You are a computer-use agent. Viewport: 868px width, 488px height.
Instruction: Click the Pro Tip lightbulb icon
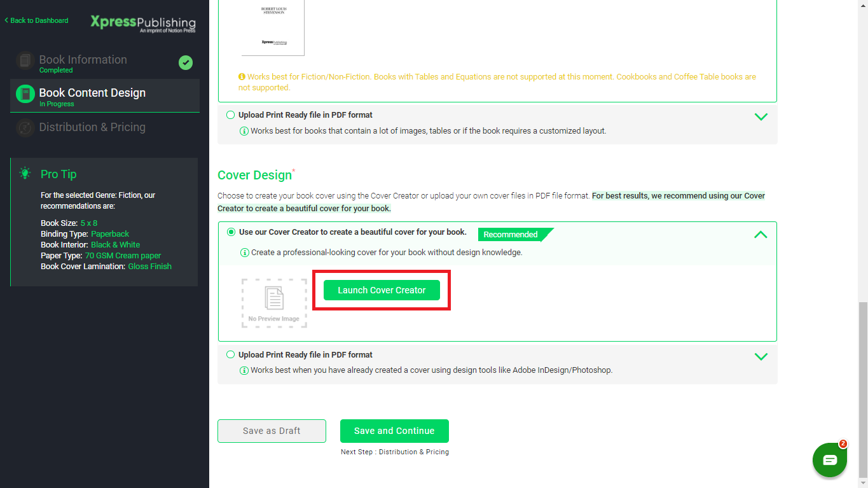click(25, 173)
